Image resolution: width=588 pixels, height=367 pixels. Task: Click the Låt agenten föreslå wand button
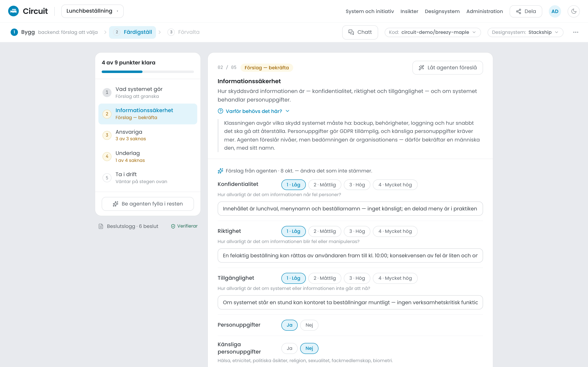(448, 67)
